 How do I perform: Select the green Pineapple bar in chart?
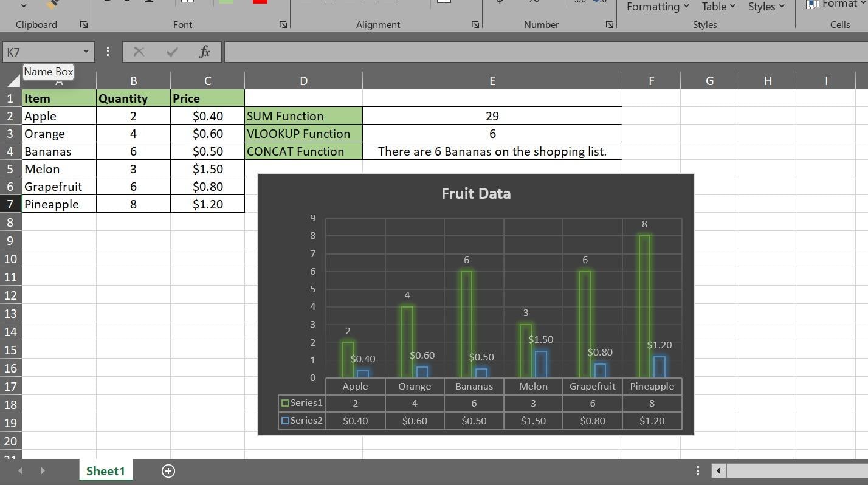click(x=644, y=306)
